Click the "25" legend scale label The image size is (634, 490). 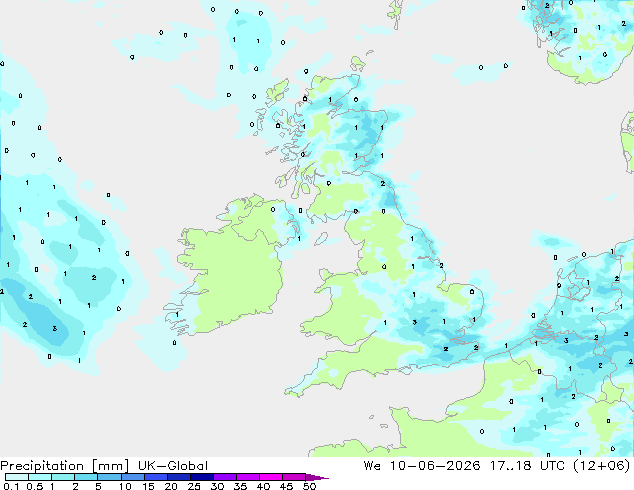(194, 486)
